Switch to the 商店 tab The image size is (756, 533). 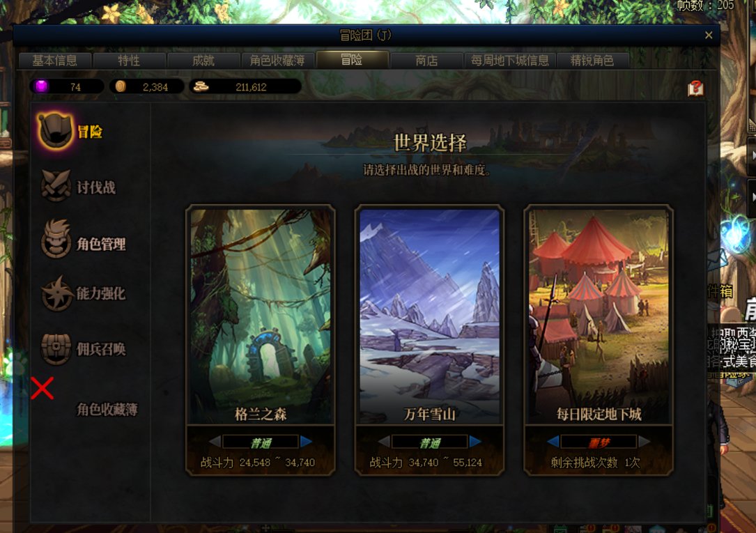click(426, 61)
